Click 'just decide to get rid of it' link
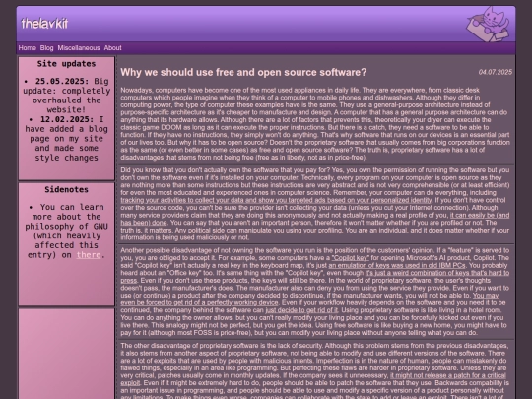Viewport: 532px width, 399px height. point(301,310)
